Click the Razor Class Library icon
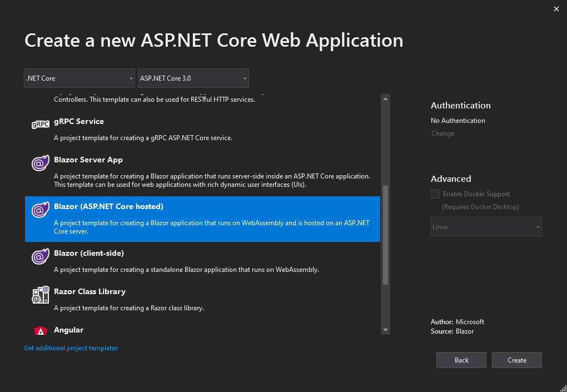 (x=41, y=295)
